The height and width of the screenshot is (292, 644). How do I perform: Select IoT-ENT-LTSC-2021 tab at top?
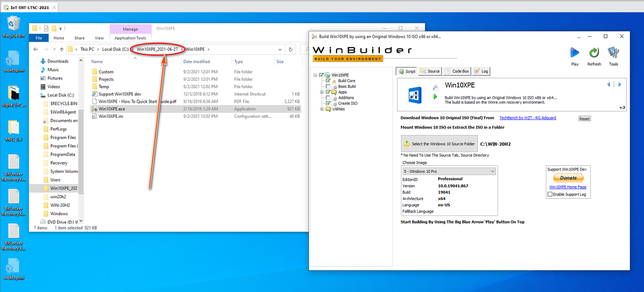coord(30,8)
